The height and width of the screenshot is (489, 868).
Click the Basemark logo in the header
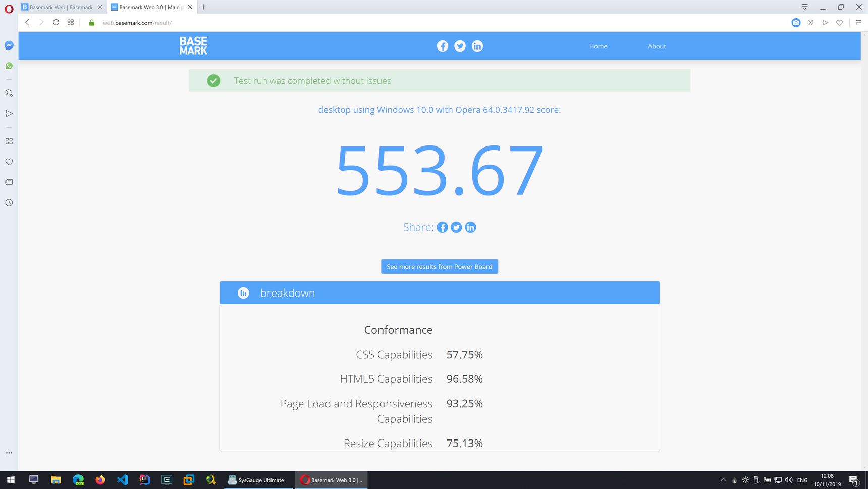(x=193, y=46)
